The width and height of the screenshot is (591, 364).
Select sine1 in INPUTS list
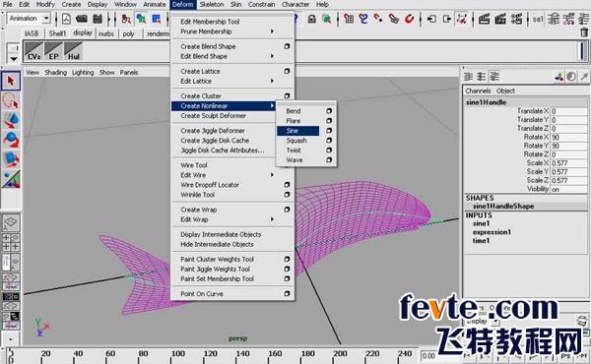pos(482,223)
